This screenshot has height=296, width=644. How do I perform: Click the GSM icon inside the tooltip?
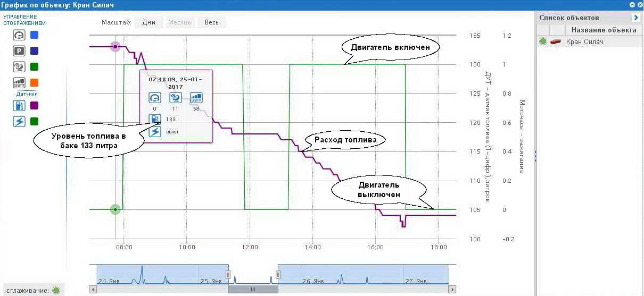point(196,98)
